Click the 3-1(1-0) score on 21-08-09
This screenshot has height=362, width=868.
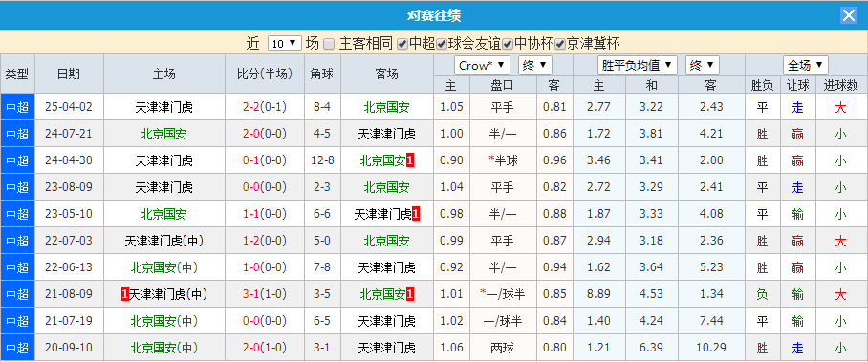pos(265,294)
